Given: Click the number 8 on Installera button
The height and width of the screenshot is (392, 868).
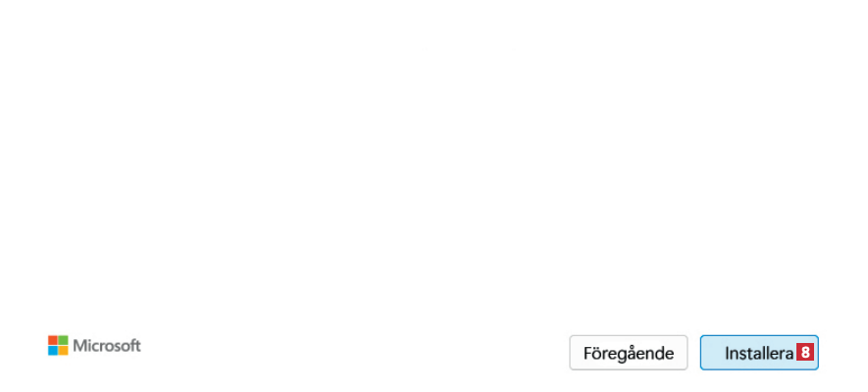Looking at the screenshot, I should 805,352.
